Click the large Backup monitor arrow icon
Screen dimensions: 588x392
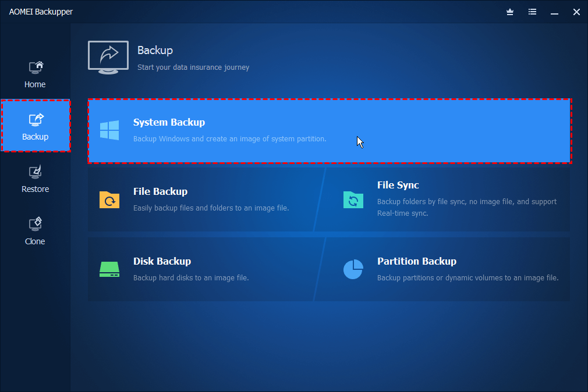click(x=108, y=57)
